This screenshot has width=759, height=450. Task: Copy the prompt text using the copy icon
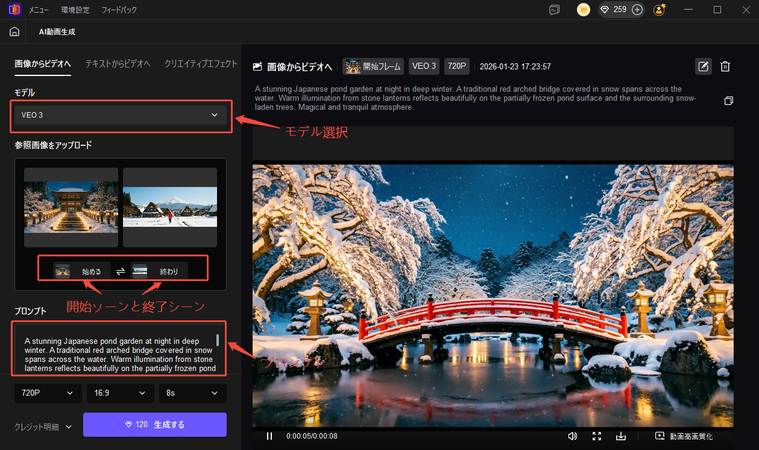coord(728,101)
